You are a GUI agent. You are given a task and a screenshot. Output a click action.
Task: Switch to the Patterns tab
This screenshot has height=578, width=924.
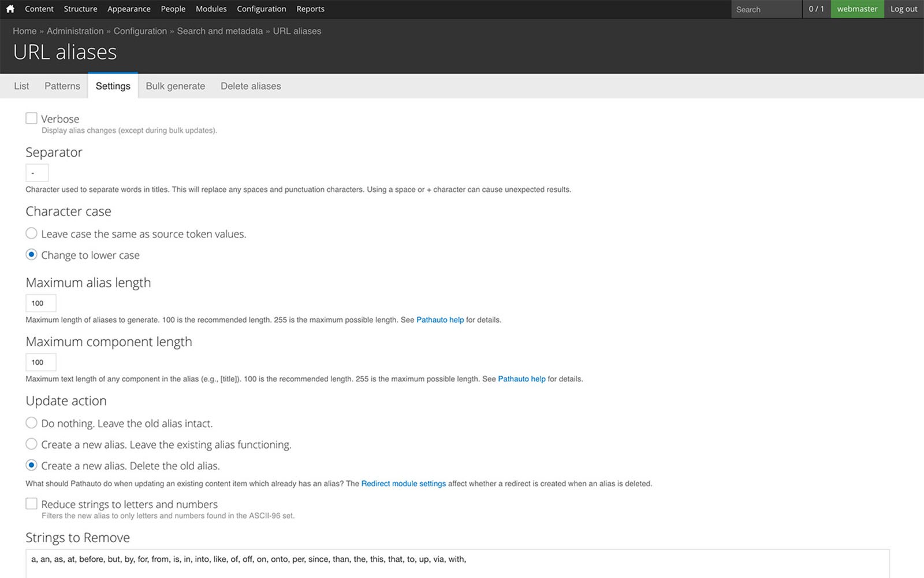pyautogui.click(x=62, y=86)
